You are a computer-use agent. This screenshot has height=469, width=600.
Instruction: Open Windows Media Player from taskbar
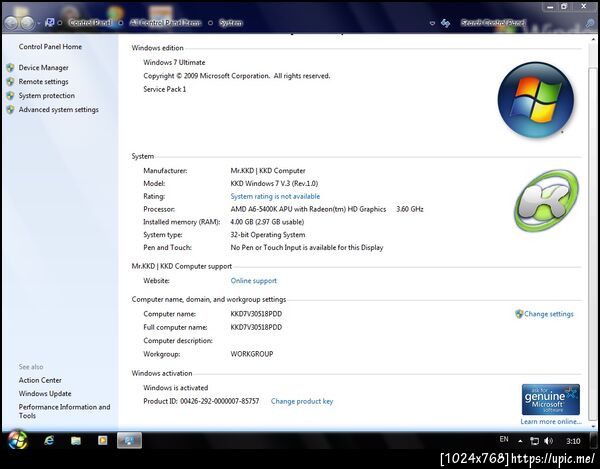(103, 441)
